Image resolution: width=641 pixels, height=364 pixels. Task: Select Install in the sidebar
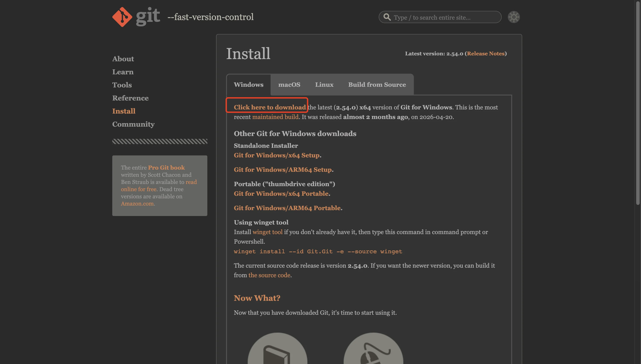point(124,111)
